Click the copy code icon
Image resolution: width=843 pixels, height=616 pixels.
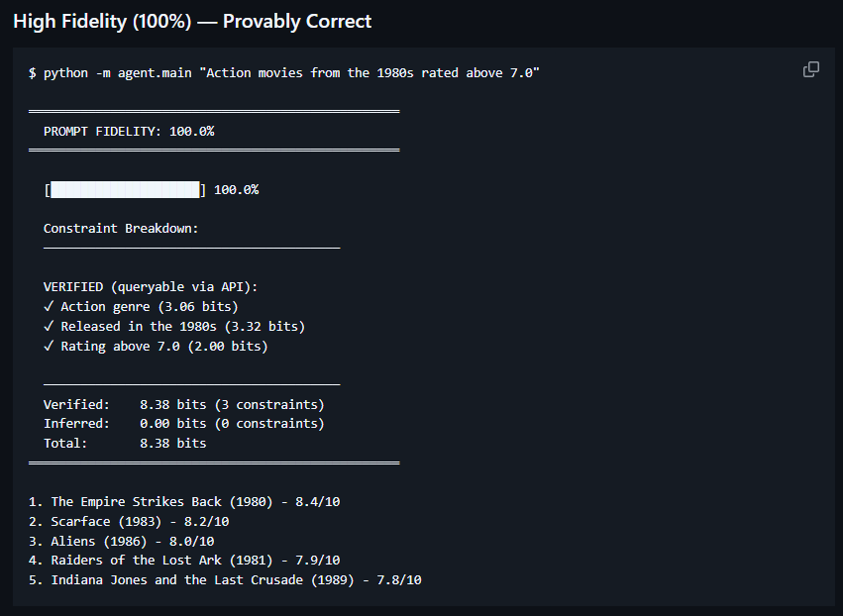[810, 69]
